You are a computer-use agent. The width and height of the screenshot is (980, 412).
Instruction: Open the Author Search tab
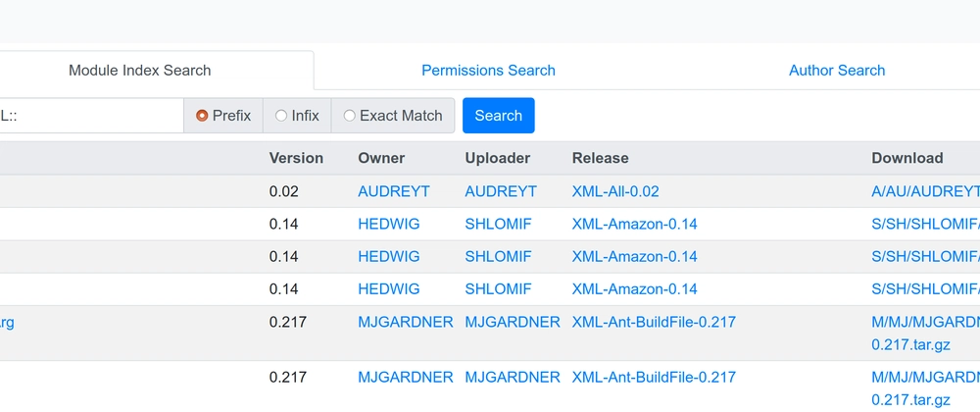click(x=837, y=70)
